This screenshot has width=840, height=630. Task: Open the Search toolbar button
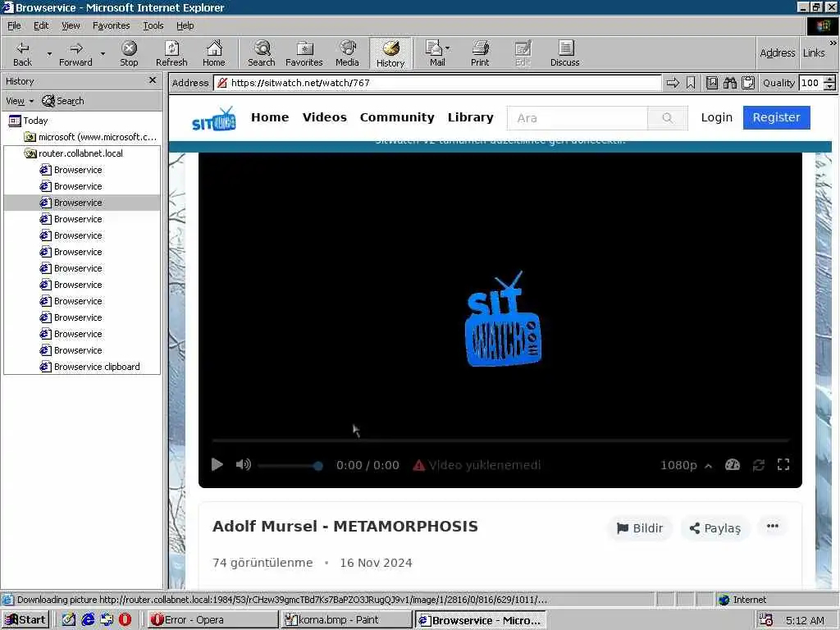point(262,53)
